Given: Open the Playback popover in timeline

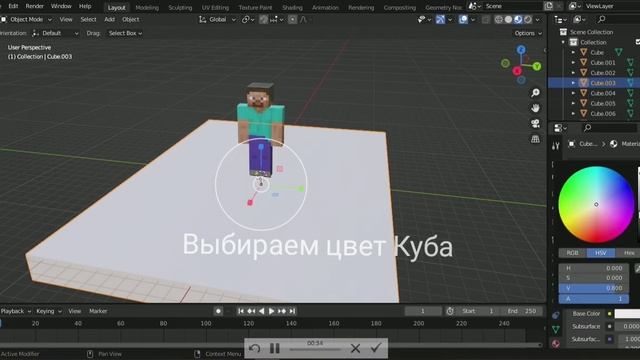Looking at the screenshot, I should (16, 311).
